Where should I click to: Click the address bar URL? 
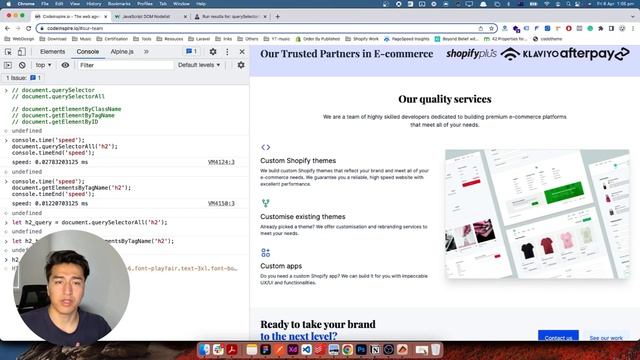click(75, 28)
